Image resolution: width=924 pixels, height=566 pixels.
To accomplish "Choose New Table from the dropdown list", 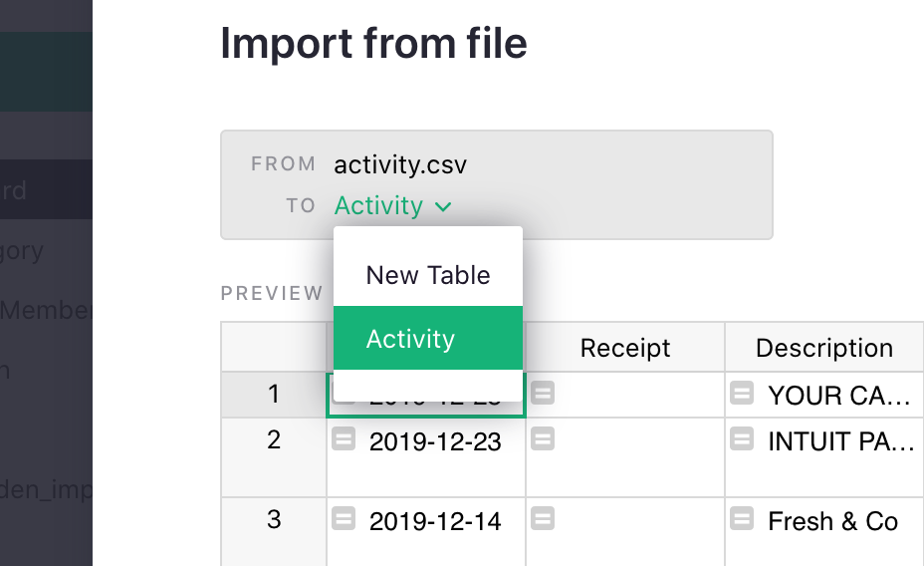I will pyautogui.click(x=428, y=275).
